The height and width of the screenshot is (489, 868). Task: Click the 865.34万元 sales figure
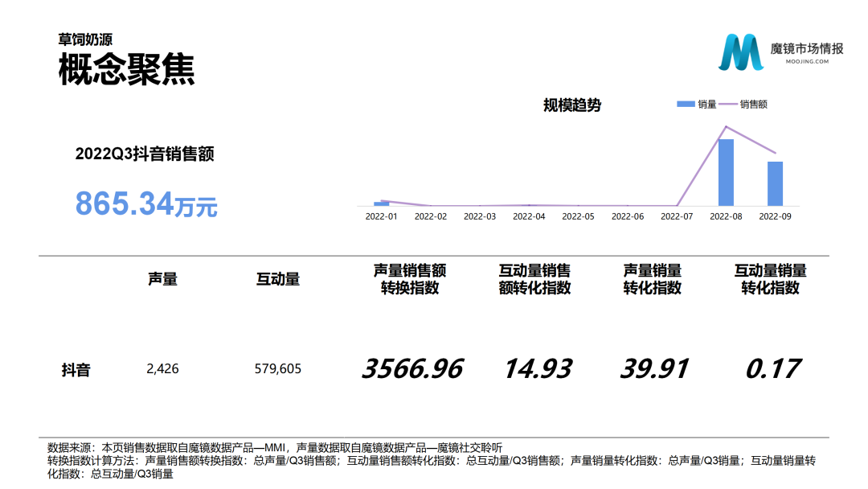pyautogui.click(x=146, y=203)
